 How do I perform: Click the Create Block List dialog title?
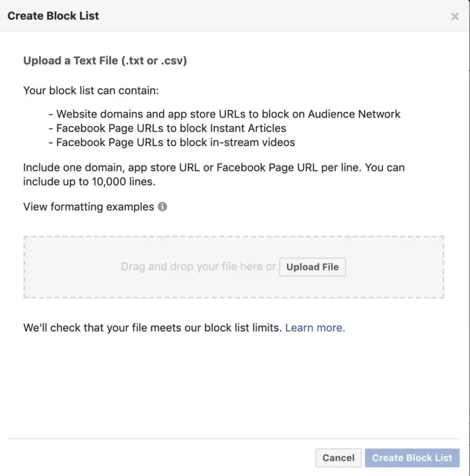point(53,16)
